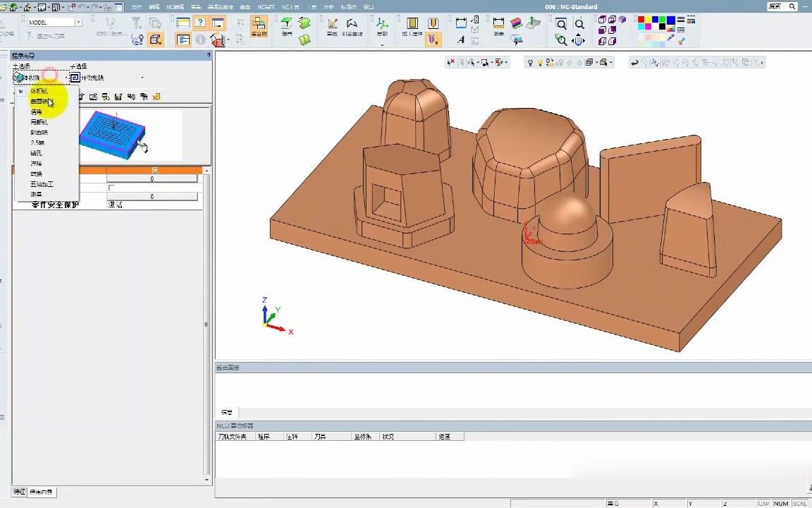Click the text annotation 'A' icon
The height and width of the screenshot is (508, 812).
click(x=461, y=40)
